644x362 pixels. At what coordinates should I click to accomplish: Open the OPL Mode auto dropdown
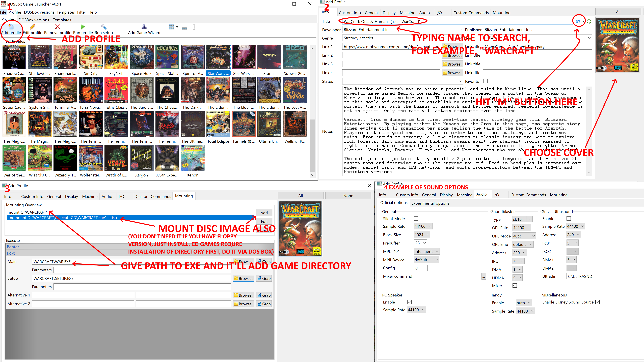(524, 236)
